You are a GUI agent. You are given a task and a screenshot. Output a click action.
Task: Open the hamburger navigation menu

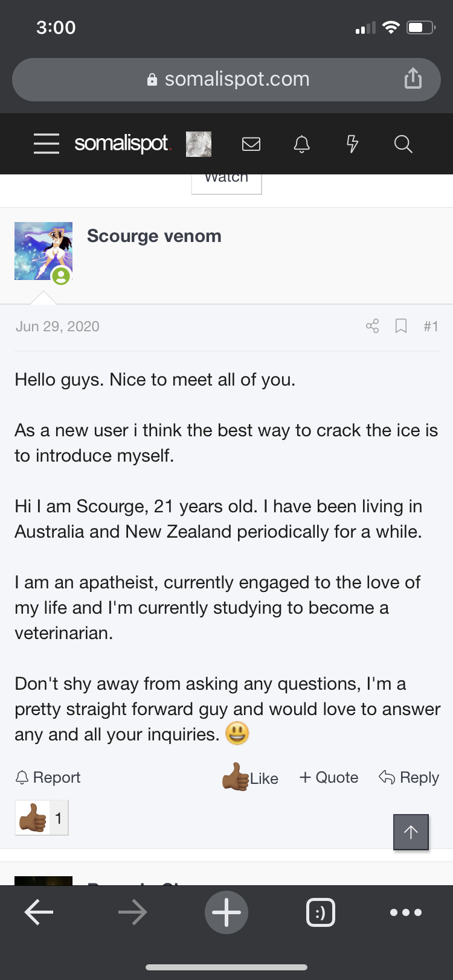point(47,144)
